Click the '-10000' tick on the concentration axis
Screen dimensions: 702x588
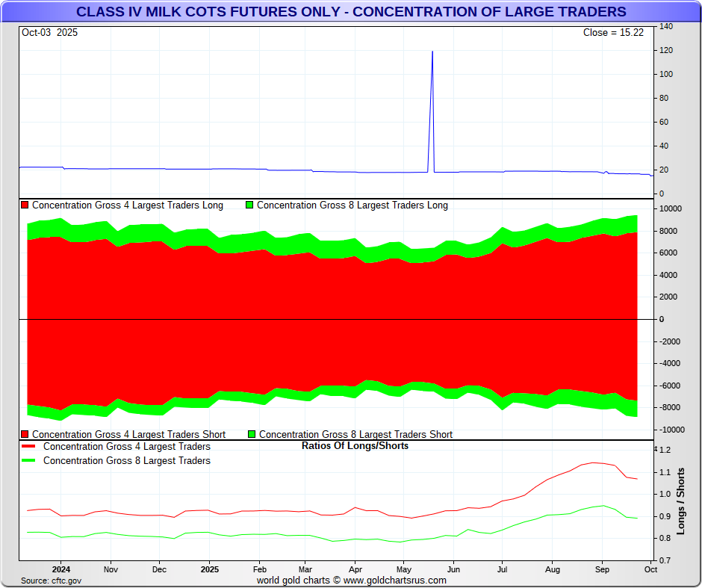671,430
